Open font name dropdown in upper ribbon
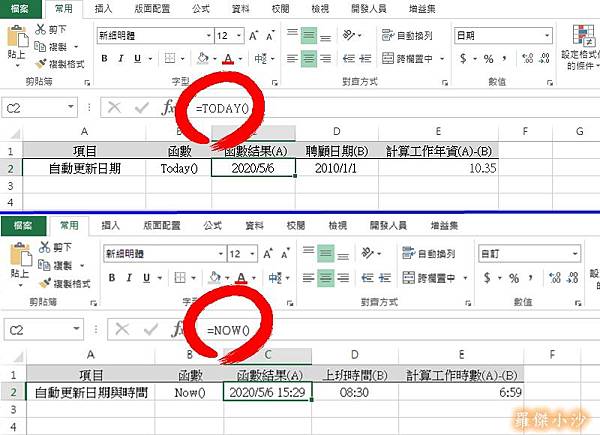Viewport: 600px width, 435px height. tap(209, 36)
